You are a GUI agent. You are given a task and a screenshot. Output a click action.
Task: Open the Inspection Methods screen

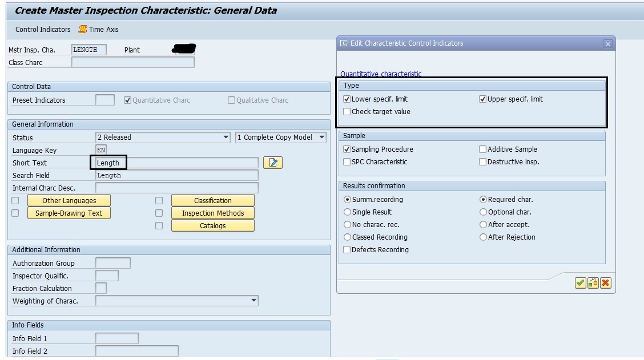click(212, 213)
